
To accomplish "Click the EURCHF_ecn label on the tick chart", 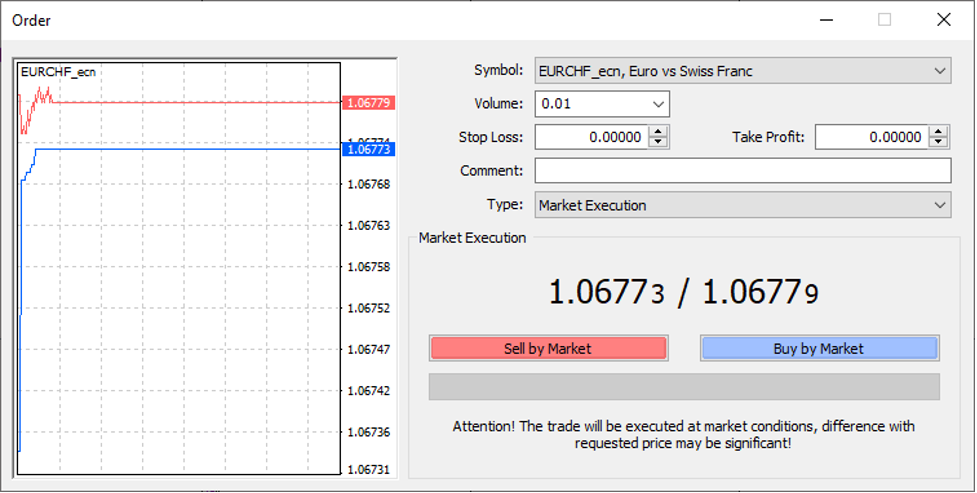I will 58,72.
